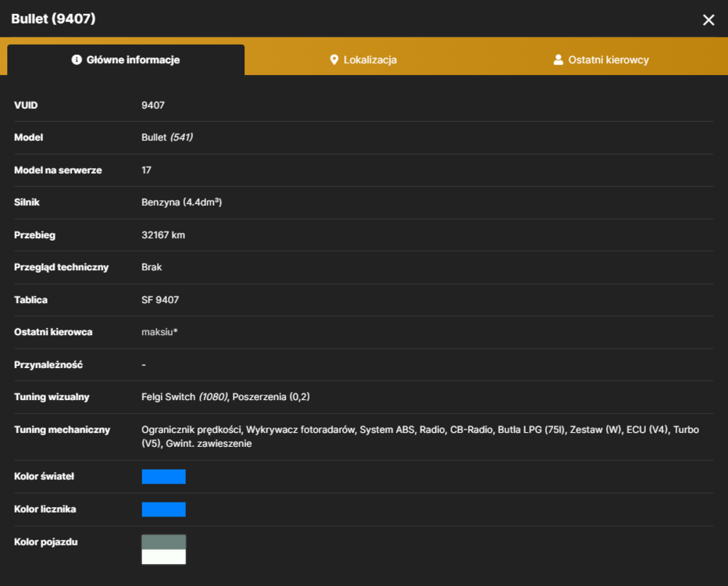
Task: Select the Felgi Switch (1080) tuning text
Action: tap(185, 397)
